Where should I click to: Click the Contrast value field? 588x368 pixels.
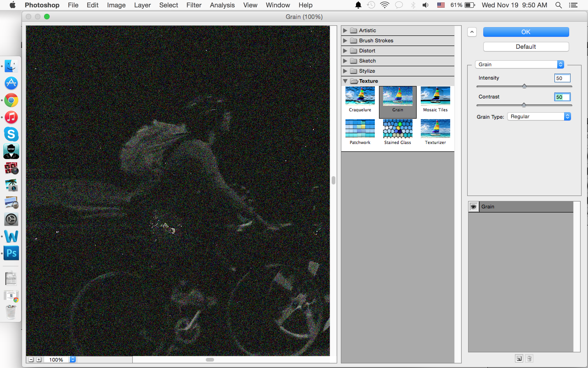(x=562, y=97)
